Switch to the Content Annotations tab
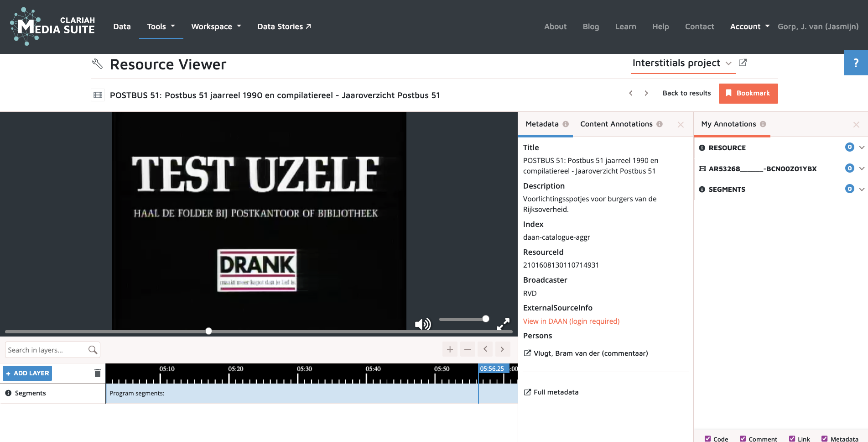 (x=616, y=124)
